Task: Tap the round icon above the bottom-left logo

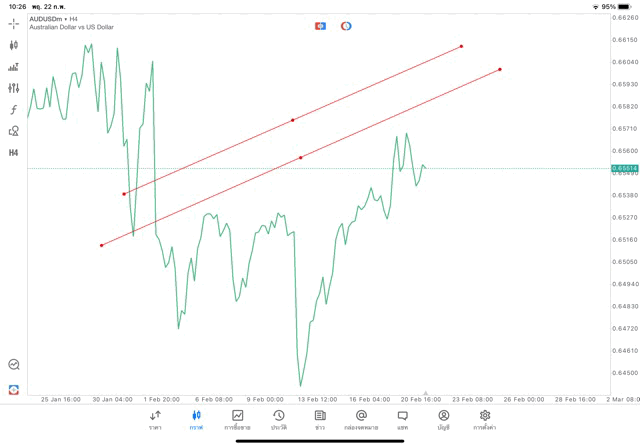Action: tap(13, 365)
